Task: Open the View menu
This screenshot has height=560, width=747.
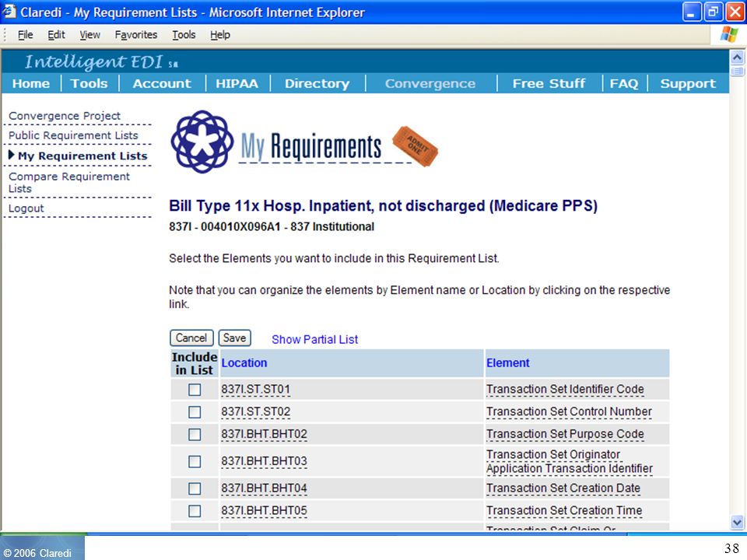Action: click(x=89, y=35)
